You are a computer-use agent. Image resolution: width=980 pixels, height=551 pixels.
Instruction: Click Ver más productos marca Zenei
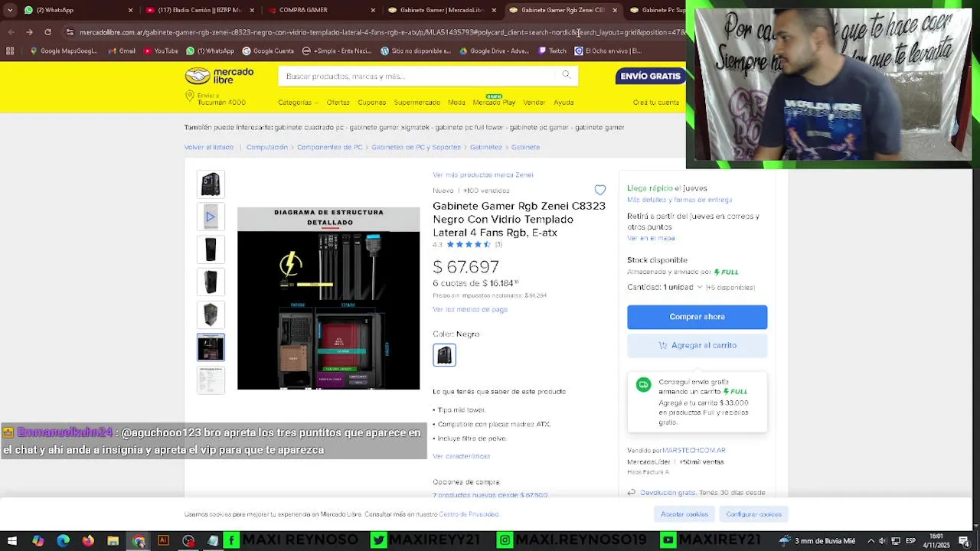point(483,175)
